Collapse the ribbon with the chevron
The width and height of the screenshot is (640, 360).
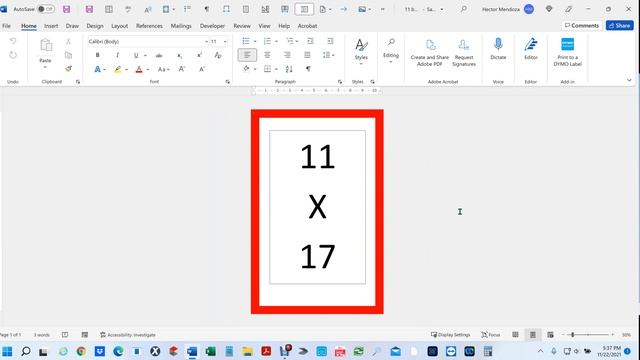pyautogui.click(x=629, y=80)
